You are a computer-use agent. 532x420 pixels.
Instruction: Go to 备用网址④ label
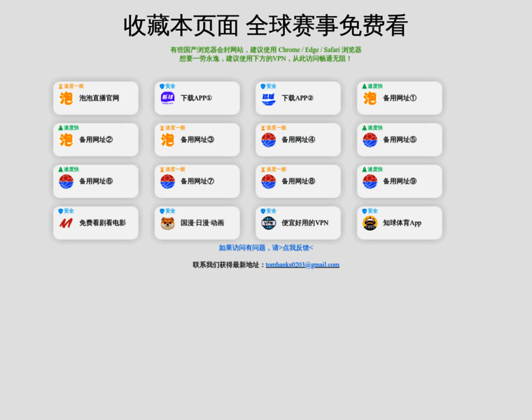pos(298,140)
